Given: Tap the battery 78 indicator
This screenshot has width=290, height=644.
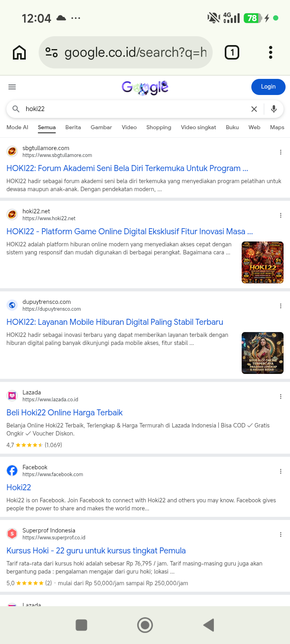Looking at the screenshot, I should [x=253, y=18].
